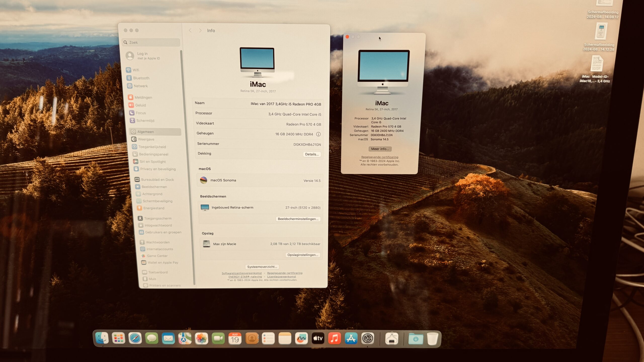Open ENERGY STAR-naleving link

[245, 277]
